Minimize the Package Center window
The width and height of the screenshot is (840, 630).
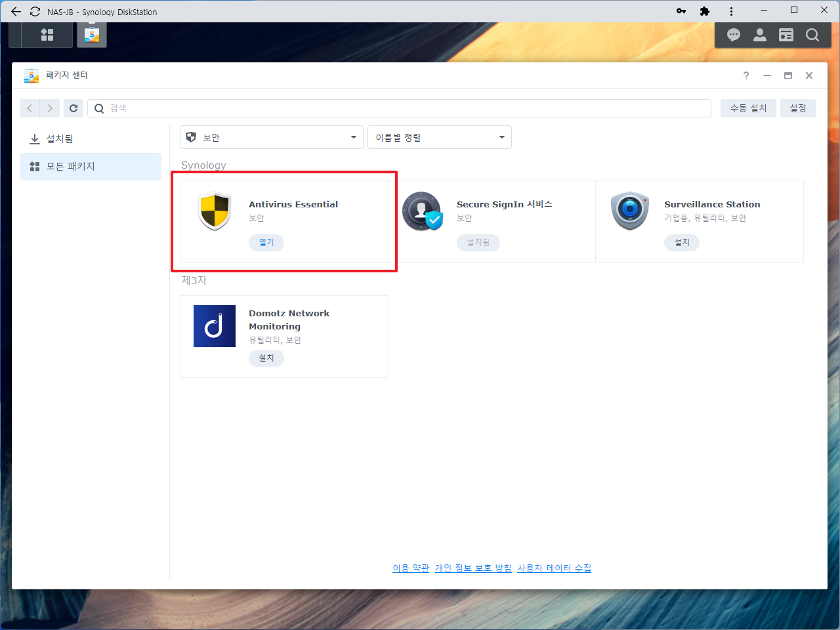[766, 75]
